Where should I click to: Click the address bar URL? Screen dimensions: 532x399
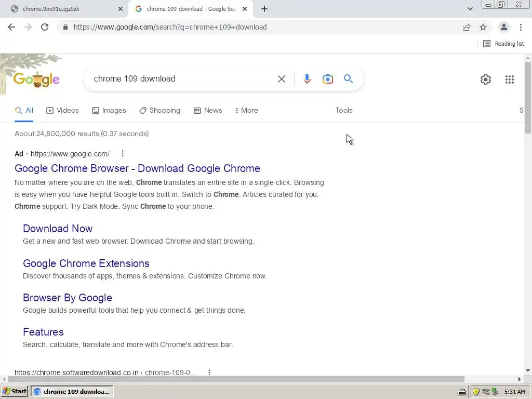(170, 27)
